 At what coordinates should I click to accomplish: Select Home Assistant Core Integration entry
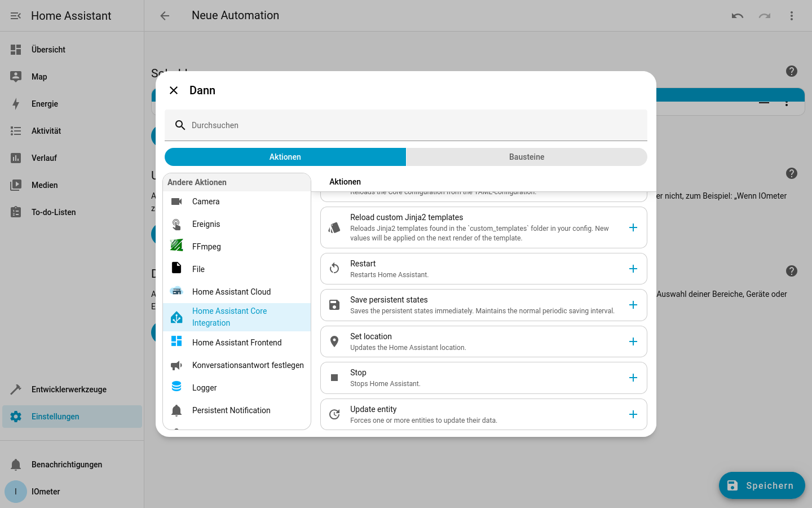[x=237, y=317]
